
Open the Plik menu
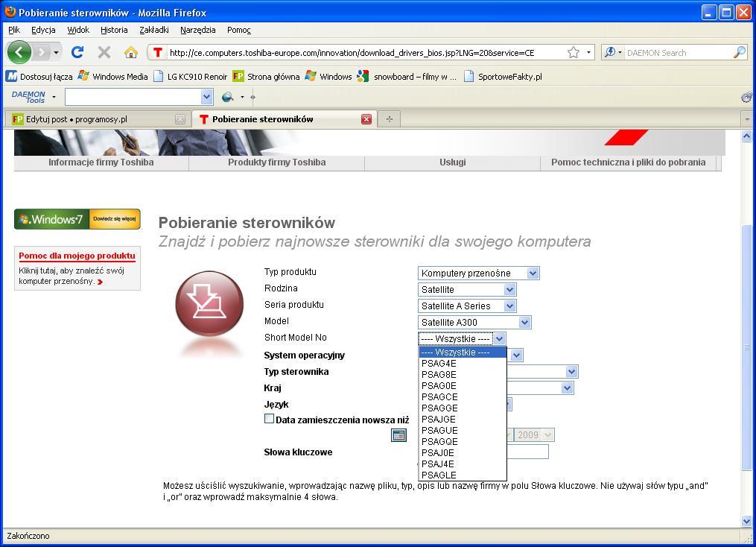click(x=14, y=30)
